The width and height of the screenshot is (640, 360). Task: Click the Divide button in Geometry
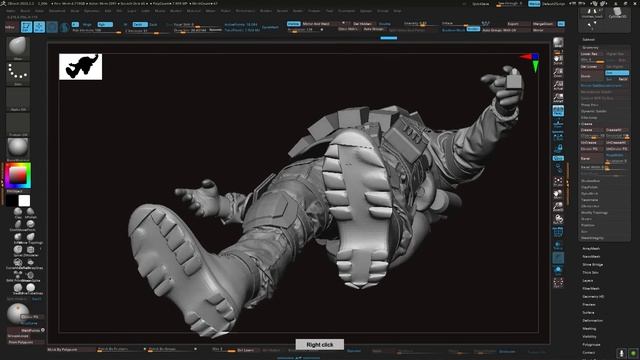click(x=592, y=76)
